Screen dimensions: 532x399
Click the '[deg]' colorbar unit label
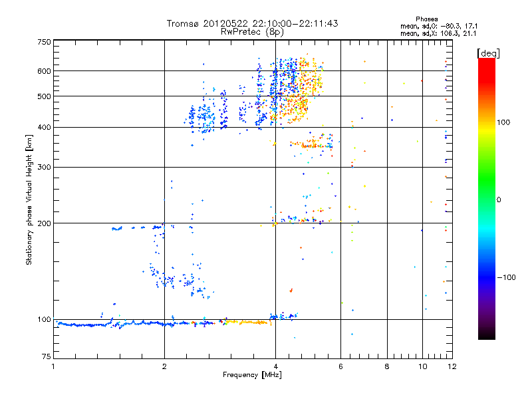[x=488, y=53]
